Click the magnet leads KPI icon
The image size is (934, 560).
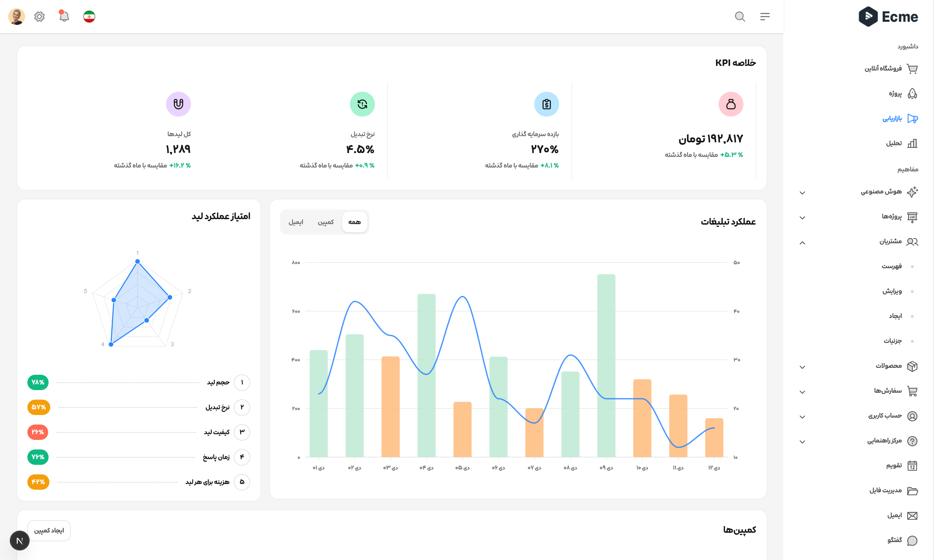pyautogui.click(x=178, y=104)
